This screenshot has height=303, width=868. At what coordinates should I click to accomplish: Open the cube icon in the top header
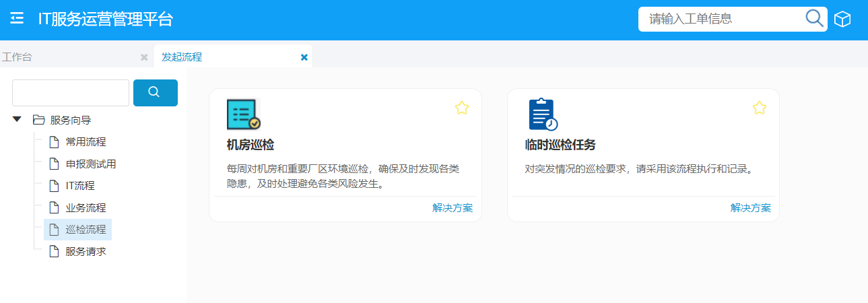(842, 20)
